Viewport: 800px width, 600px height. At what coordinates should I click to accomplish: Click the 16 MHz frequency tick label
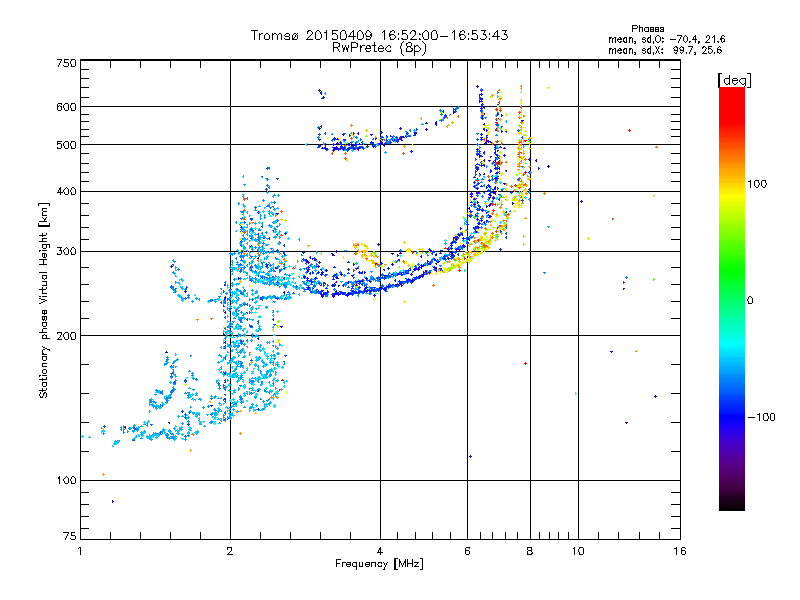tap(680, 551)
